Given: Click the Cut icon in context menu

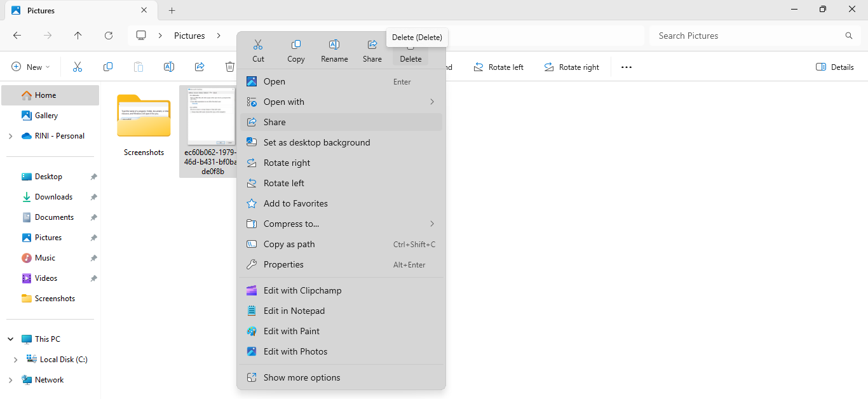Looking at the screenshot, I should click(x=258, y=50).
